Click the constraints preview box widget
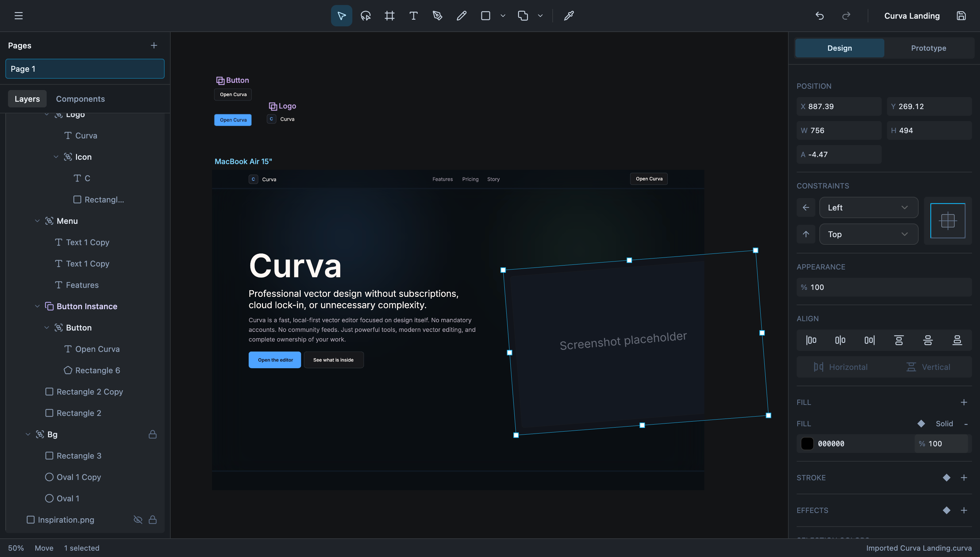 click(x=948, y=221)
